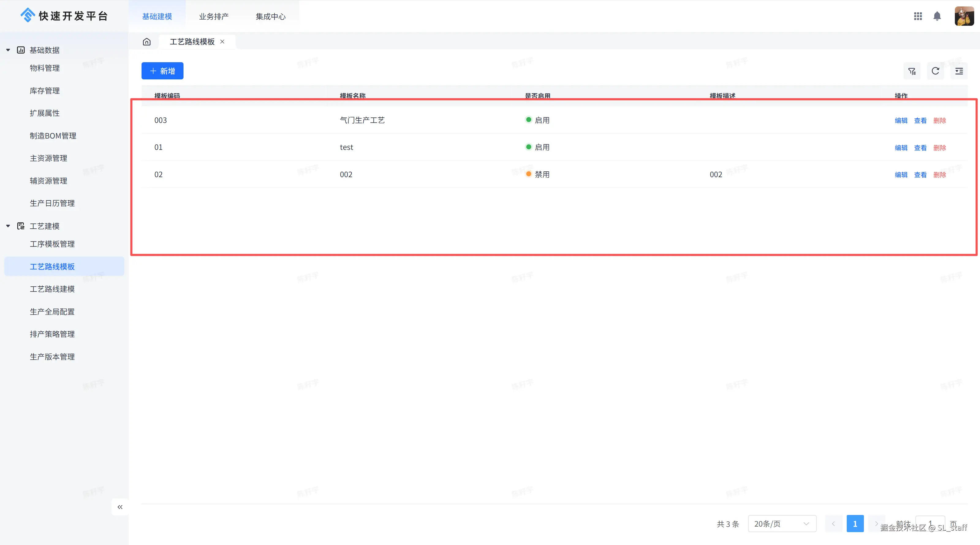Viewport: 980px width, 545px height.
Task: Click the 模板名称 column header
Action: 353,96
